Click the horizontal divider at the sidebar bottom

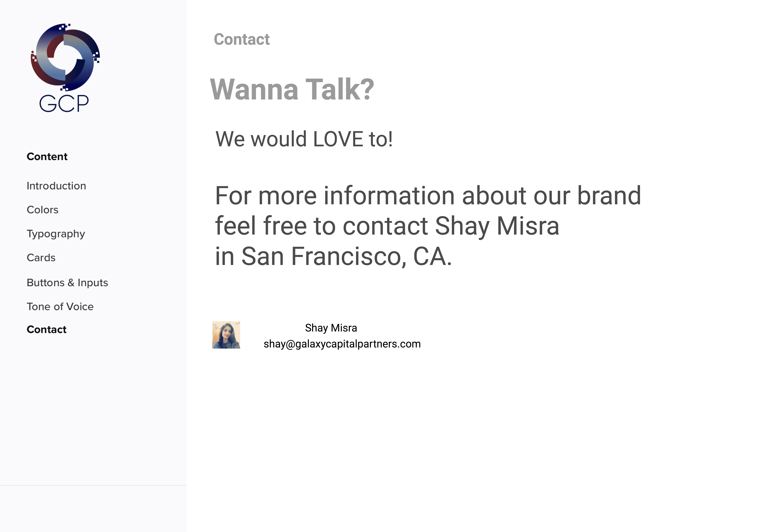point(93,485)
